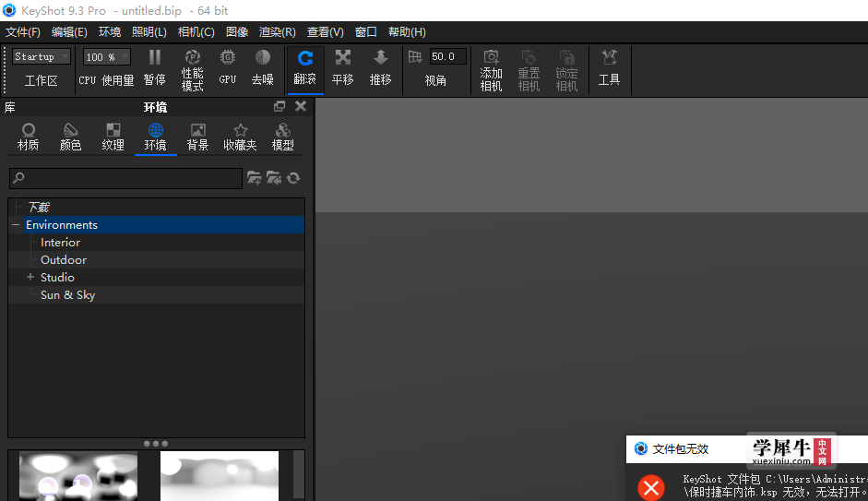868x501 pixels.
Task: Switch to Models library tab
Action: [x=283, y=137]
